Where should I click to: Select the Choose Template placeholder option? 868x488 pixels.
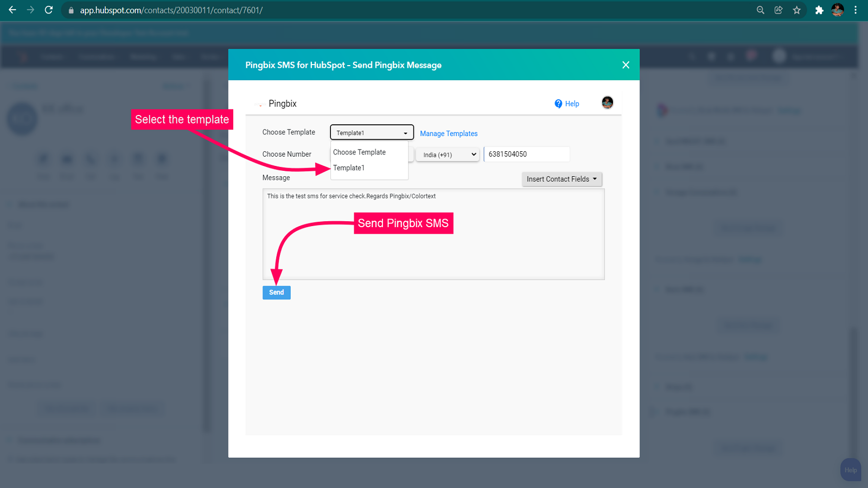(x=359, y=152)
